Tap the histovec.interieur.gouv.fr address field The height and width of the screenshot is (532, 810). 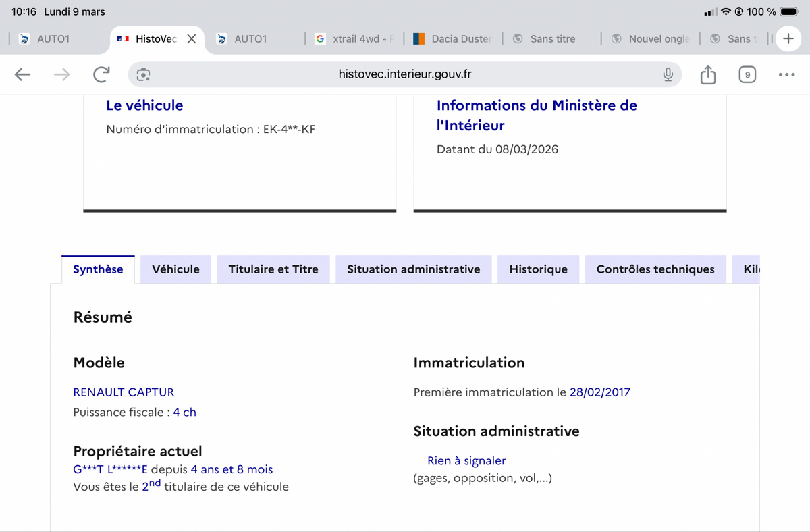(405, 74)
